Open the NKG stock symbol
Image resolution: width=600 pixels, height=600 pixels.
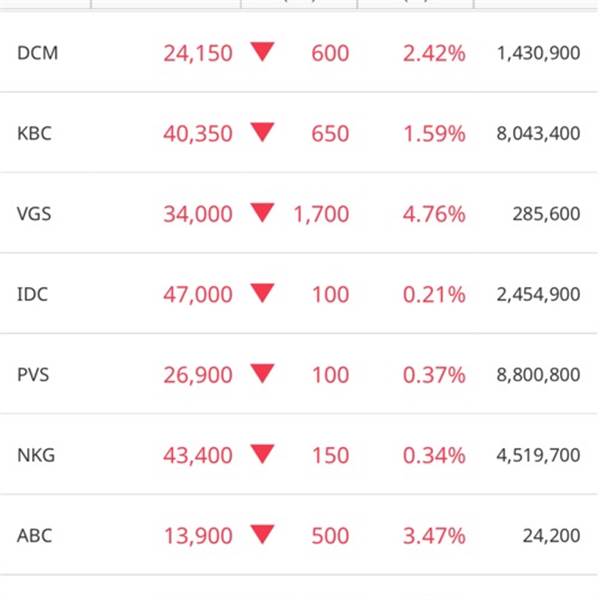[x=36, y=455]
